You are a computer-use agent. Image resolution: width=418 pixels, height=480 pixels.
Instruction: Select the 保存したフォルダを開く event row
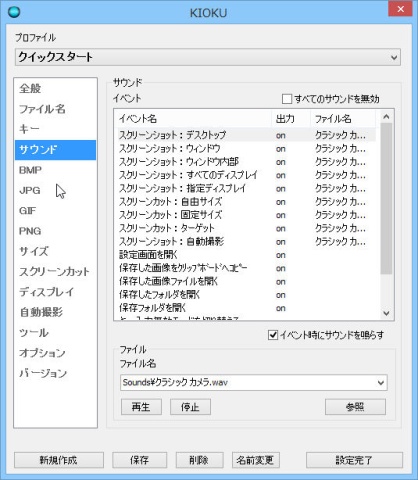[247, 295]
